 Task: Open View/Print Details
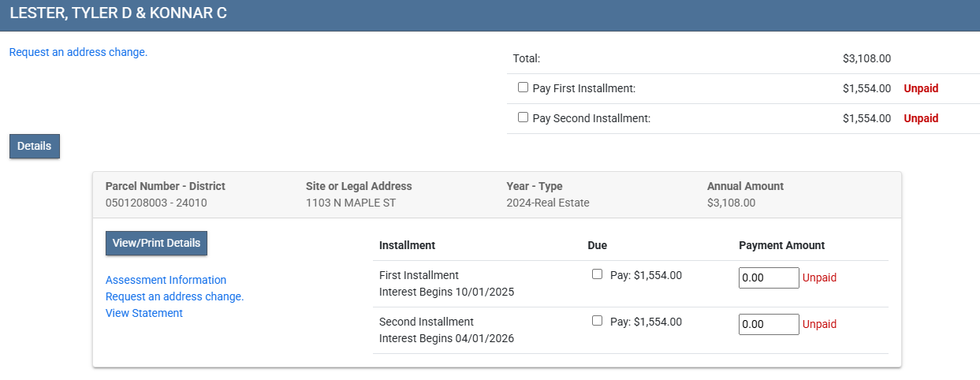pos(156,244)
